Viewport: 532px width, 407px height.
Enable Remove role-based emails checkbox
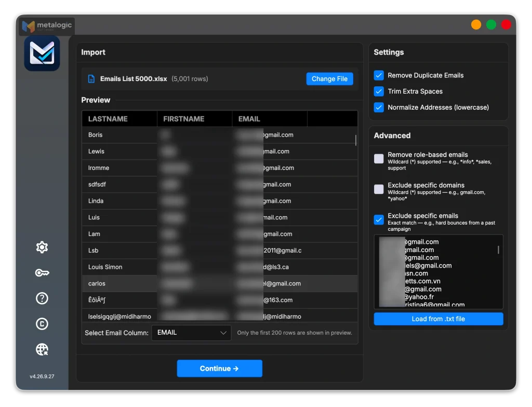point(379,159)
